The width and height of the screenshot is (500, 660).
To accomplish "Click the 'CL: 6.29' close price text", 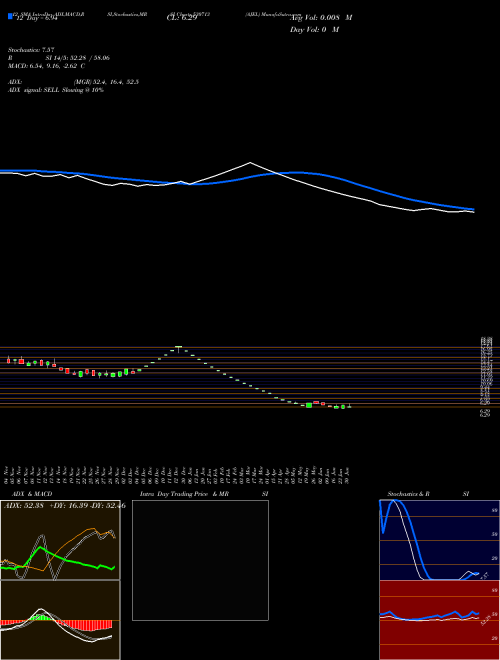I will point(182,19).
